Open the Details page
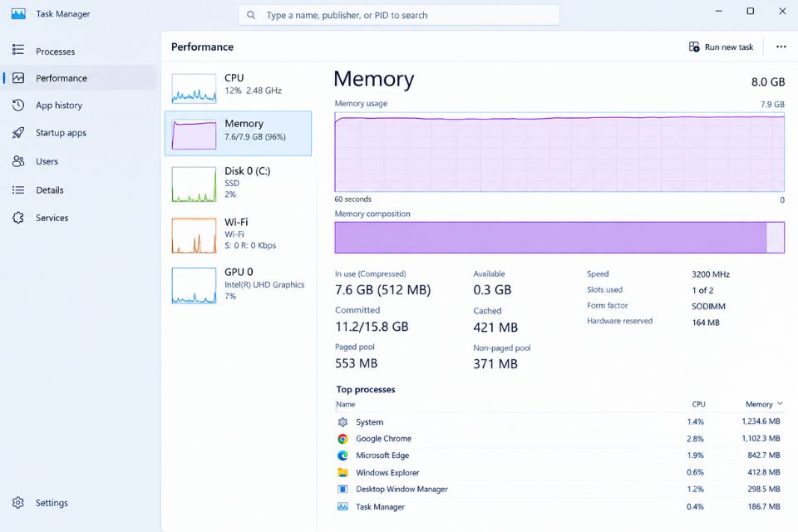Viewport: 798px width, 532px height. pos(80,190)
